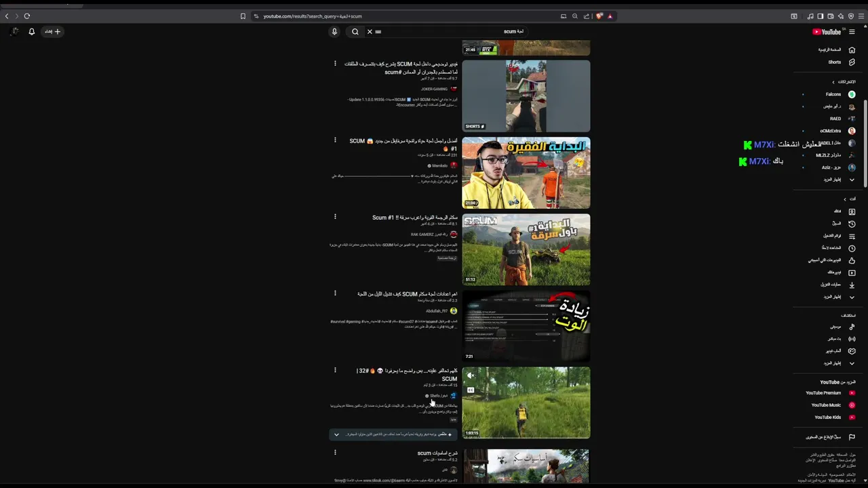Viewport: 868px width, 488px height.
Task: Focus the browser address bar URL
Action: 313,16
